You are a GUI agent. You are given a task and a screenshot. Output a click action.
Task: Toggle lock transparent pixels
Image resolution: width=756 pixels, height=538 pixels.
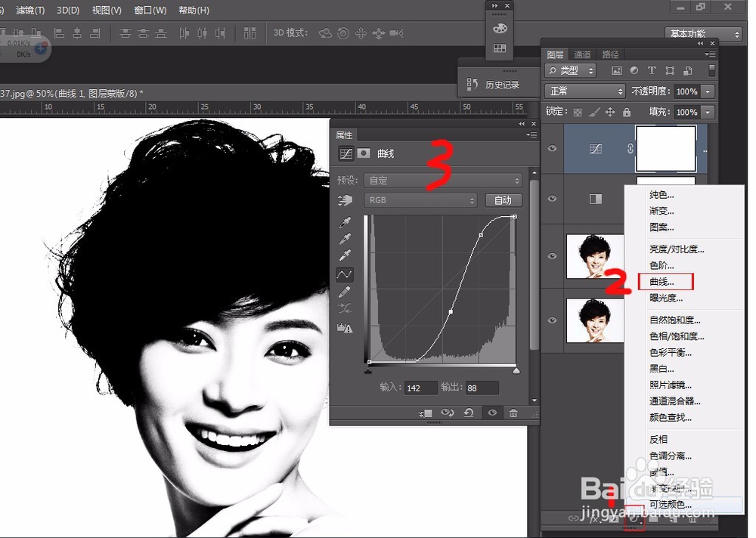(578, 113)
